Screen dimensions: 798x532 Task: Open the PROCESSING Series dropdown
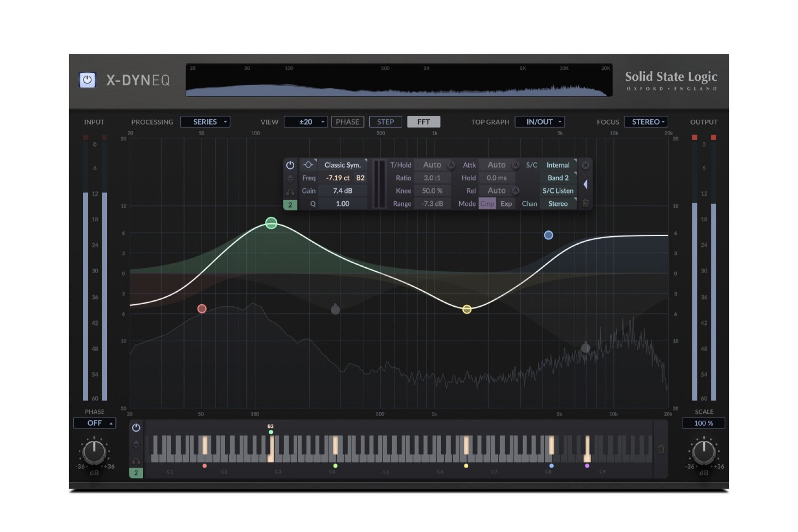point(205,121)
